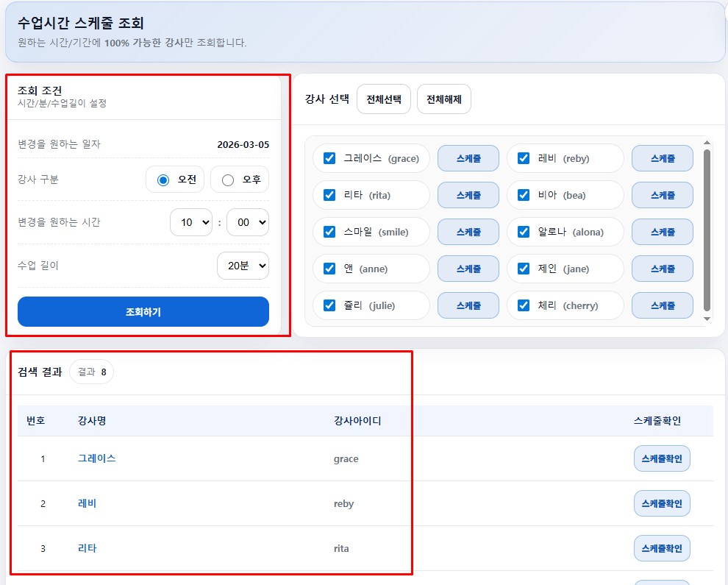728x585 pixels.
Task: Open the 그레이스 instructor name link
Action: pyautogui.click(x=97, y=458)
